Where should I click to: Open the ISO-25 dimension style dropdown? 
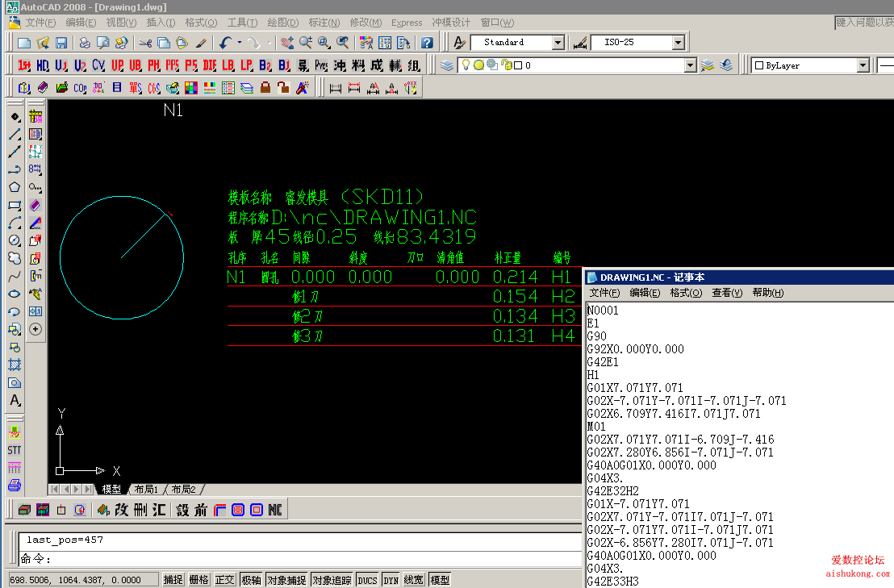(x=677, y=42)
